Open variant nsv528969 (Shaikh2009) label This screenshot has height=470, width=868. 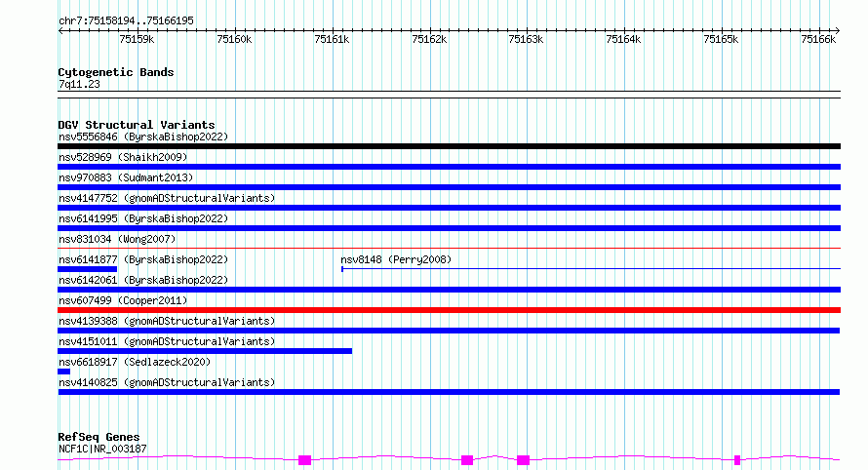click(x=123, y=157)
